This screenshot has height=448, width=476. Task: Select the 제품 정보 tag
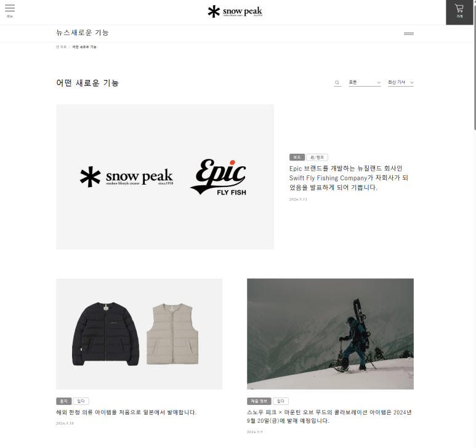(259, 401)
